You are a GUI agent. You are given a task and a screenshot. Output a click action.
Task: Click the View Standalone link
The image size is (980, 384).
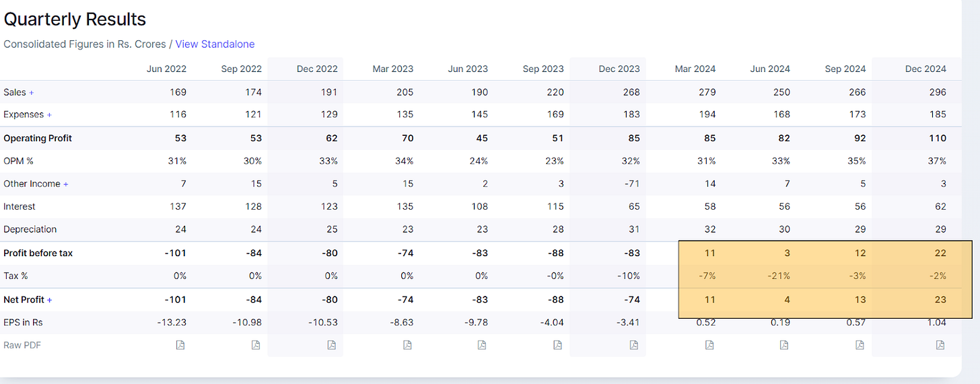(215, 44)
